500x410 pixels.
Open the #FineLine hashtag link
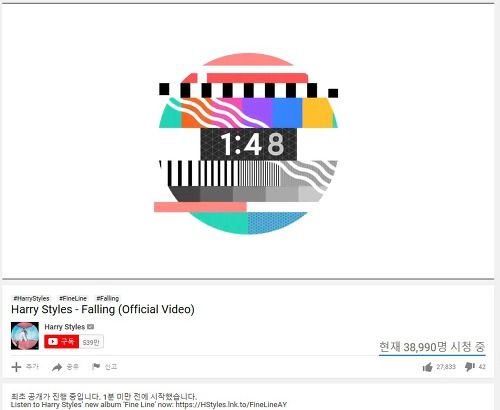click(x=73, y=298)
